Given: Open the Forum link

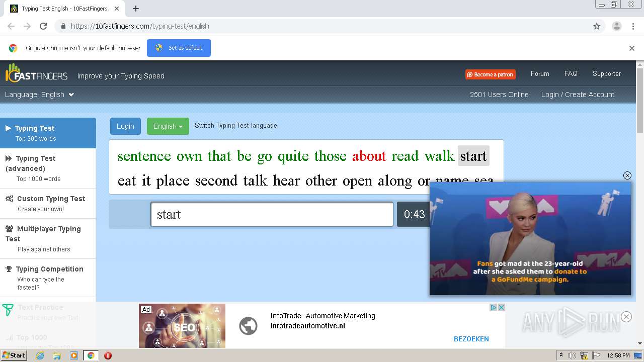Looking at the screenshot, I should tap(540, 73).
